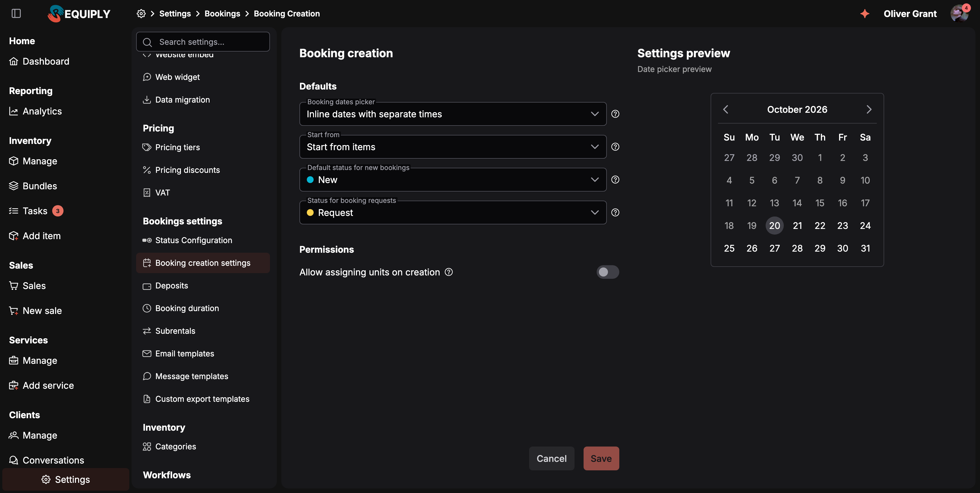Viewport: 980px width, 493px height.
Task: Open Pricing tiers settings
Action: coord(203,148)
